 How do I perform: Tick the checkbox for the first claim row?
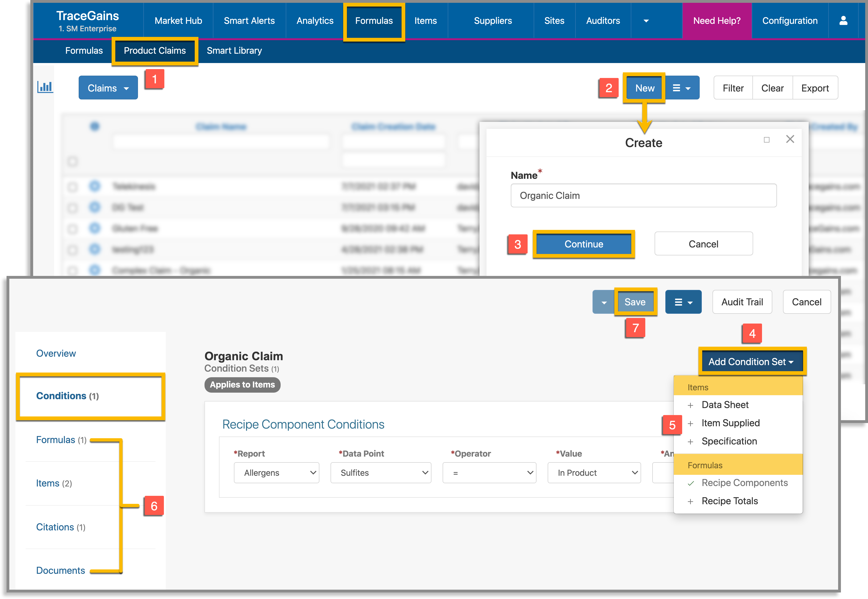[72, 187]
